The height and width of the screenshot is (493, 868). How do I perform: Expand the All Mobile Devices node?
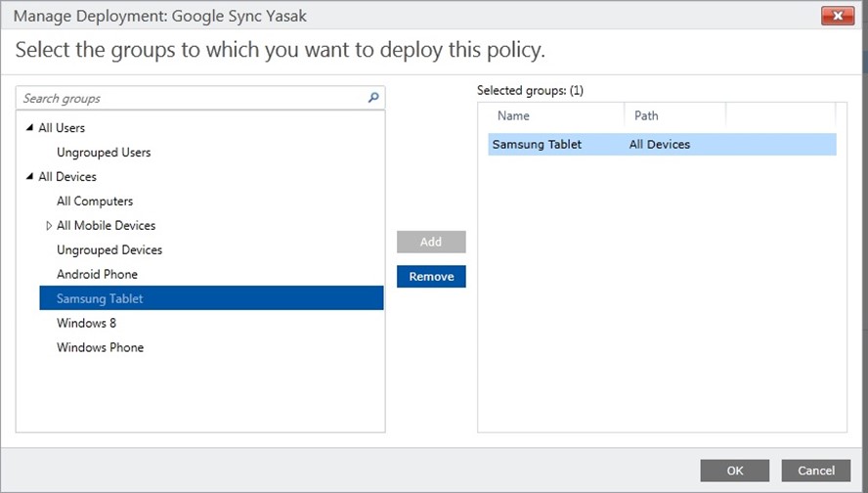(49, 225)
